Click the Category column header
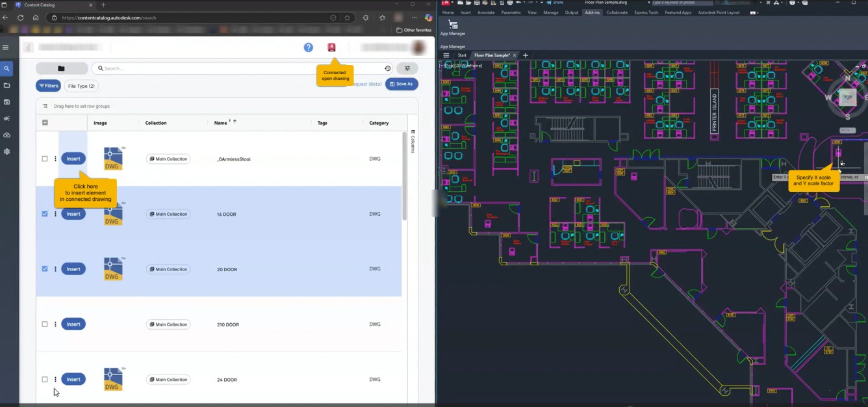 [x=379, y=123]
